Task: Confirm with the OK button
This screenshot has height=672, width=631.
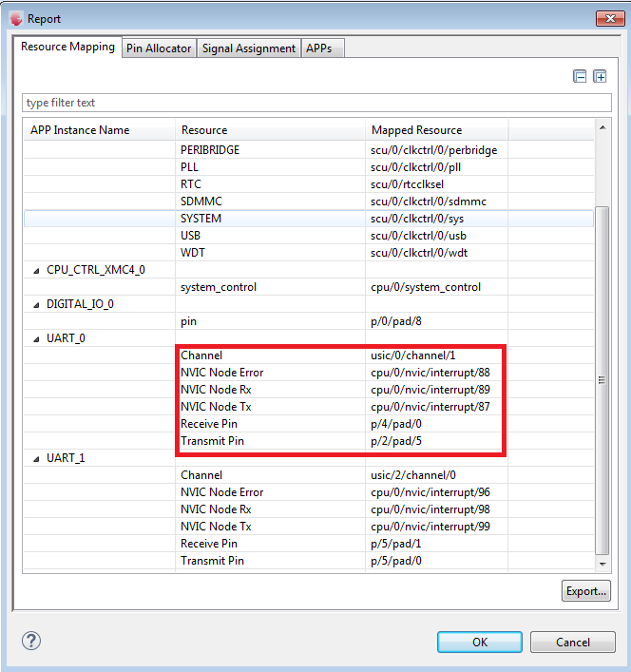Action: click(480, 642)
